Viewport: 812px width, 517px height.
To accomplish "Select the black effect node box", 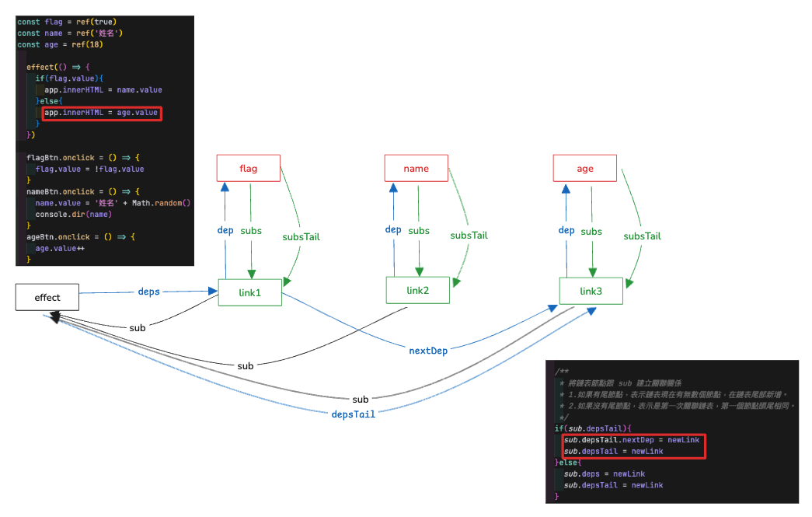I will [x=47, y=297].
